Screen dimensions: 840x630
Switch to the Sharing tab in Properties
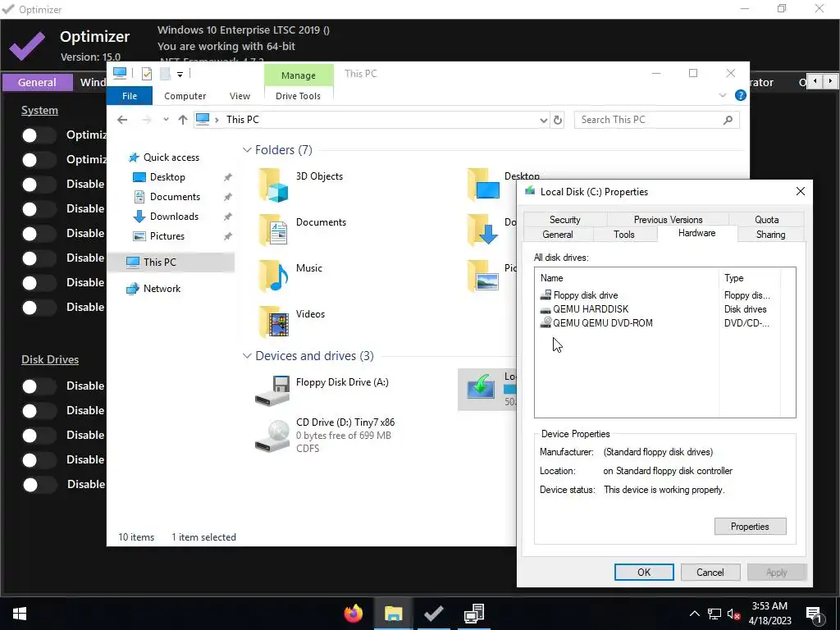(x=771, y=234)
